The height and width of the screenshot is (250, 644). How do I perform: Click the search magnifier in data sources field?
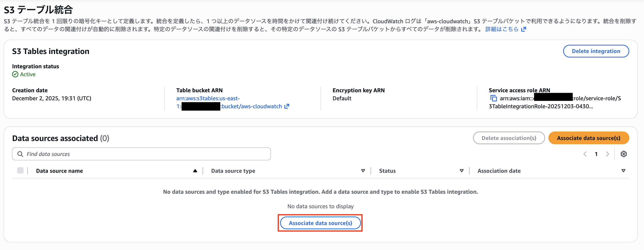[x=20, y=154]
